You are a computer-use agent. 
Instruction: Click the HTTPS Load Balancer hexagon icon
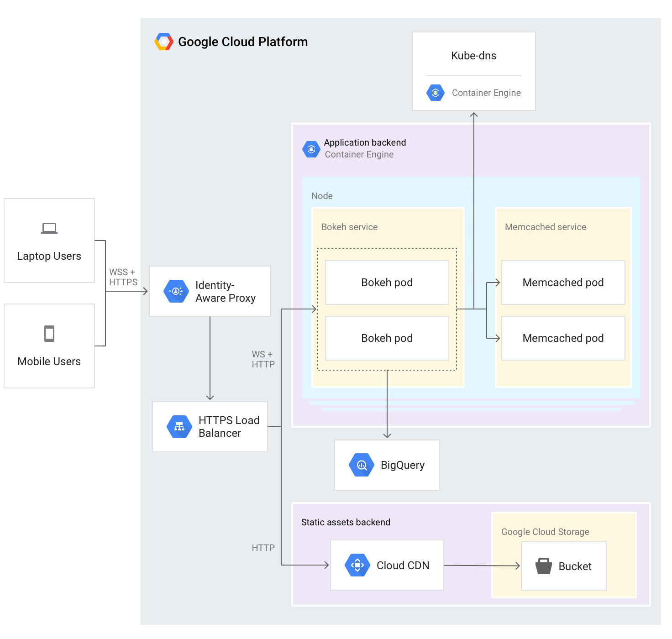tap(179, 426)
